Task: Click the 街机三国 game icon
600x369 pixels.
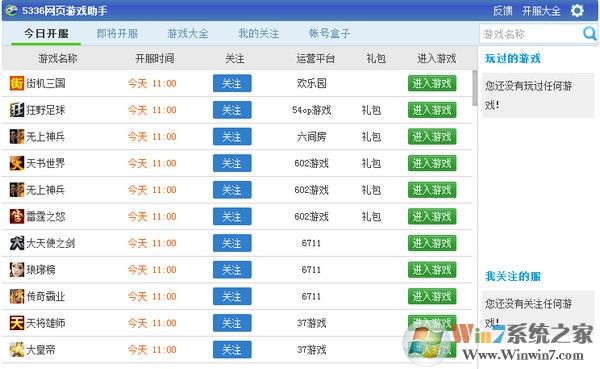Action: coord(16,83)
